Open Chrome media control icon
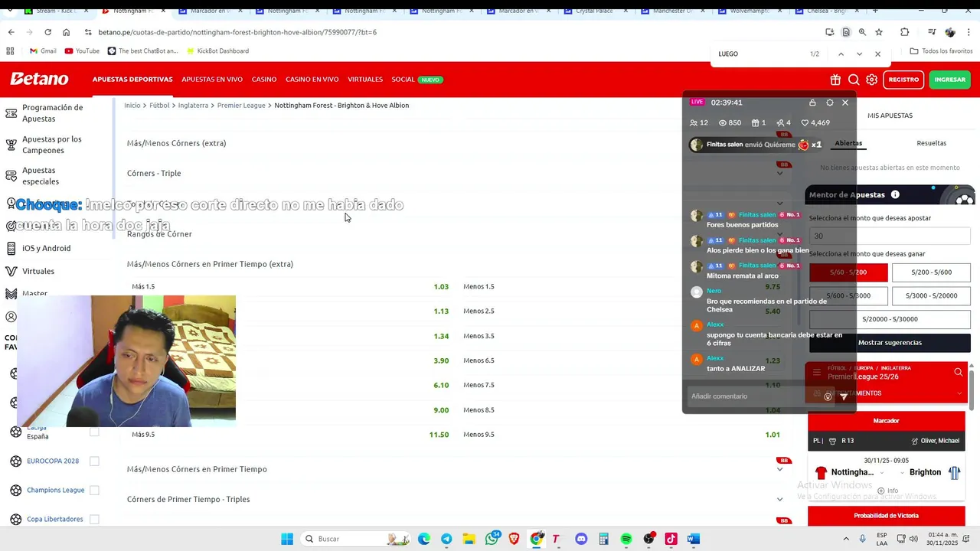 point(931,32)
